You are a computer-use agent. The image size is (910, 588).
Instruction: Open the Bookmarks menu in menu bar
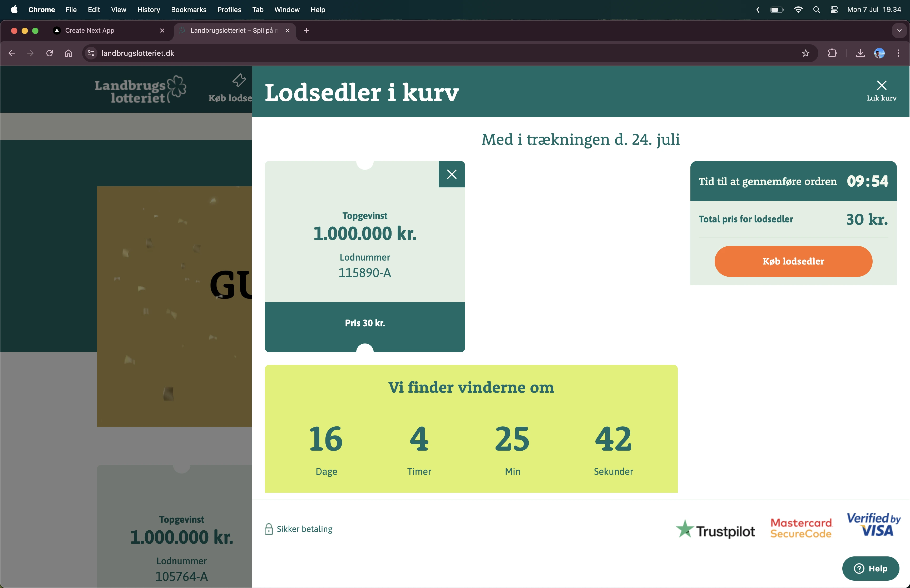(x=188, y=9)
